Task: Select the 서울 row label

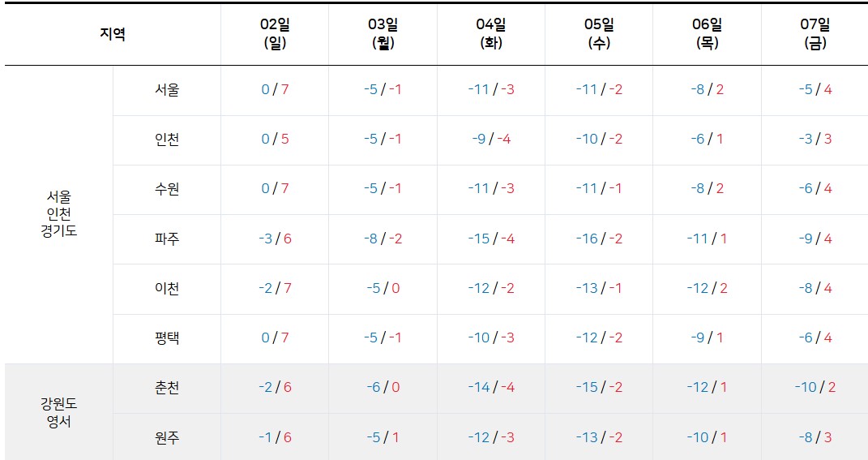Action: [x=167, y=90]
